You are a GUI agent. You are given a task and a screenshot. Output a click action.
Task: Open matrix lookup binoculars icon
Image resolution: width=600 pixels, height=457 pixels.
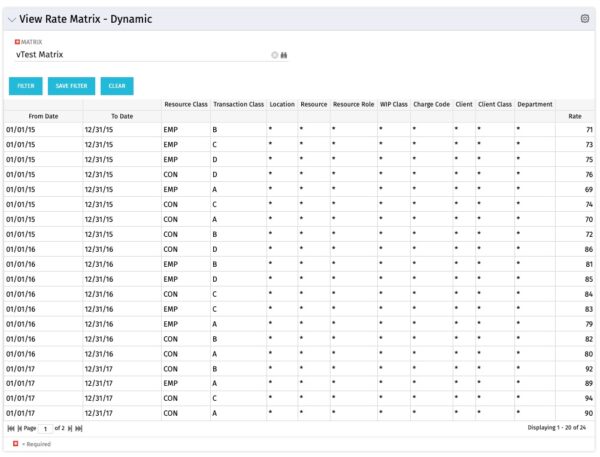(284, 55)
